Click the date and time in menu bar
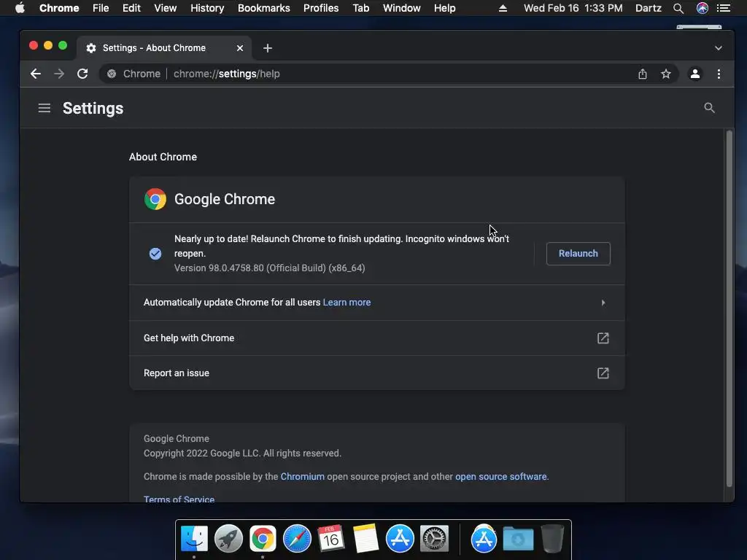This screenshot has width=747, height=560. (x=573, y=8)
